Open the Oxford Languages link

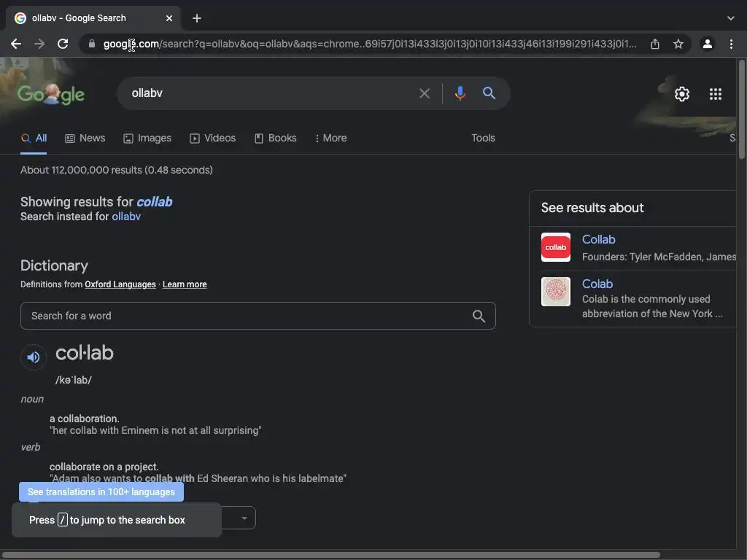(x=120, y=284)
